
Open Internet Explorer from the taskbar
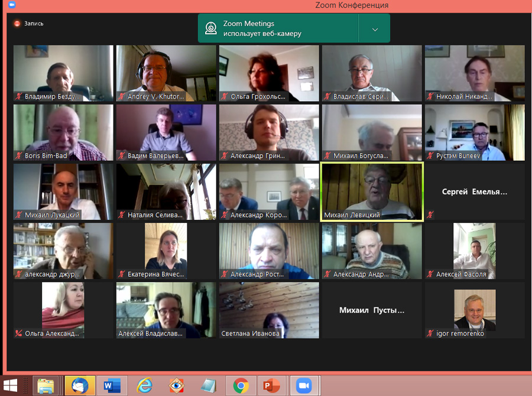[x=144, y=385]
